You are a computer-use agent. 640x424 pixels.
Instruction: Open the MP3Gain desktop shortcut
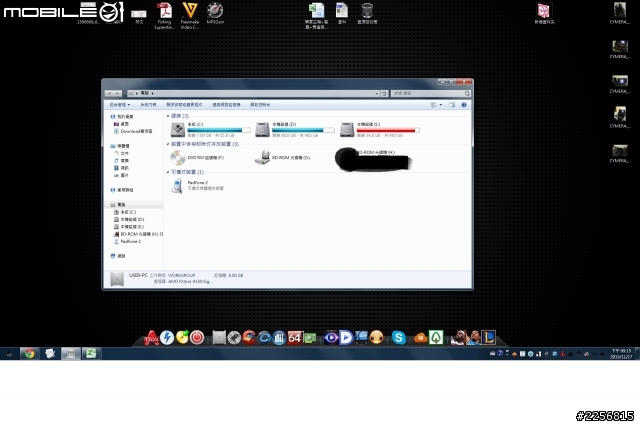[x=215, y=13]
